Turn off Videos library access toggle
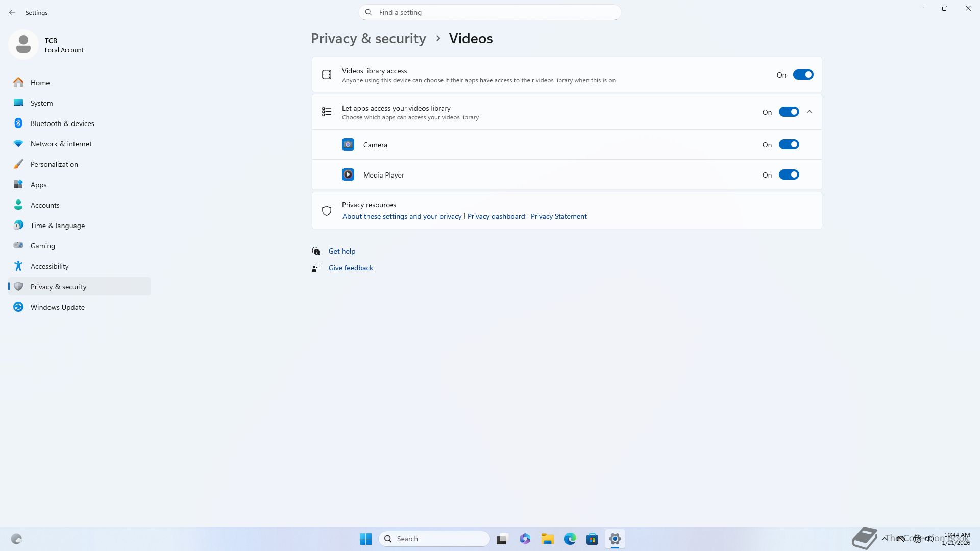Screen dimensions: 980x551 point(803,75)
